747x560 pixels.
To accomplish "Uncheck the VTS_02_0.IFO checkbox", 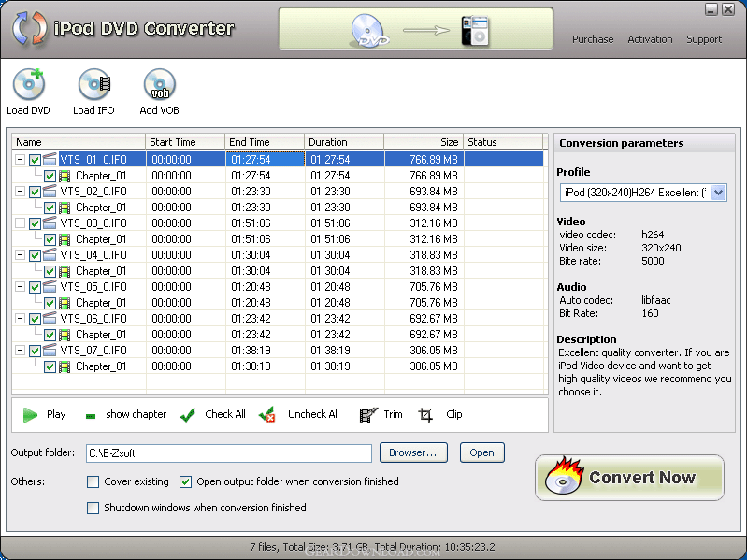I will pyautogui.click(x=35, y=192).
